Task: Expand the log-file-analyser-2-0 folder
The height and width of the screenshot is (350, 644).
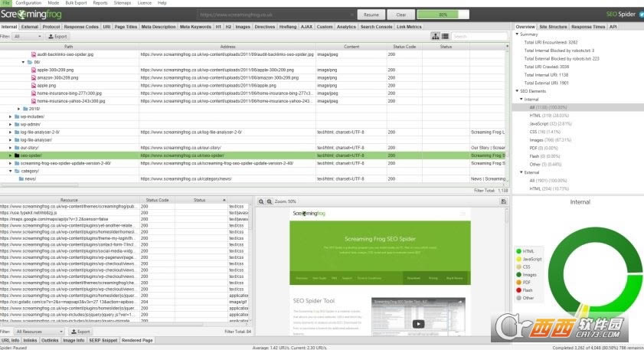Action: coord(10,132)
